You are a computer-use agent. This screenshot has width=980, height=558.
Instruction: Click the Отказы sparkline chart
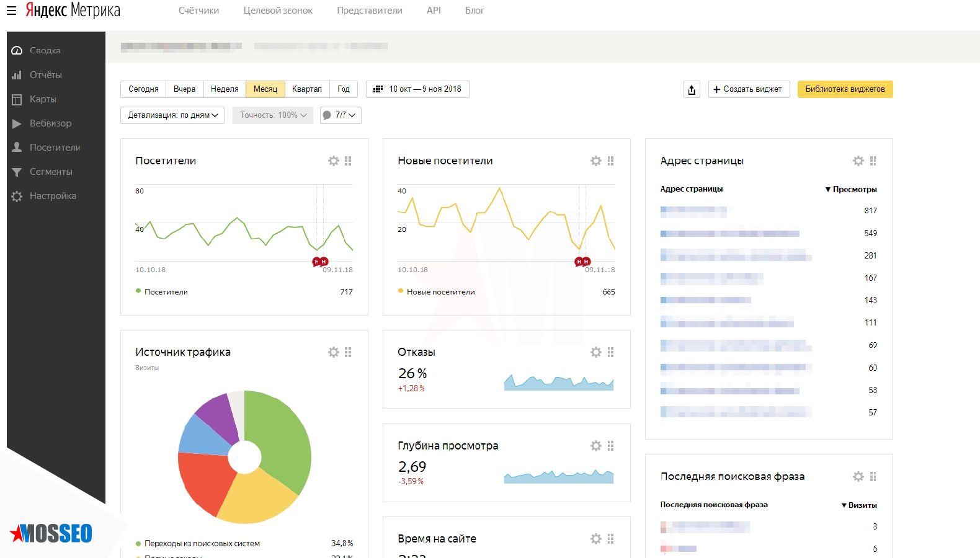click(x=559, y=382)
